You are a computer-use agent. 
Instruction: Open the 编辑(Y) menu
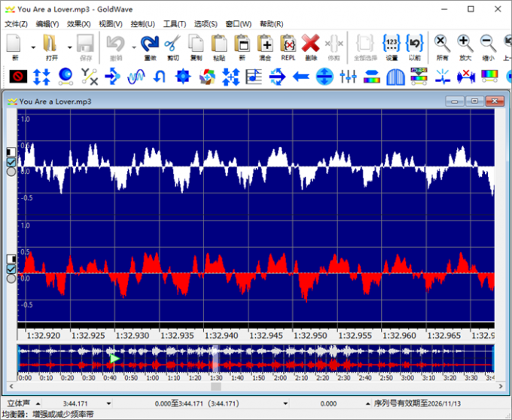coord(47,24)
